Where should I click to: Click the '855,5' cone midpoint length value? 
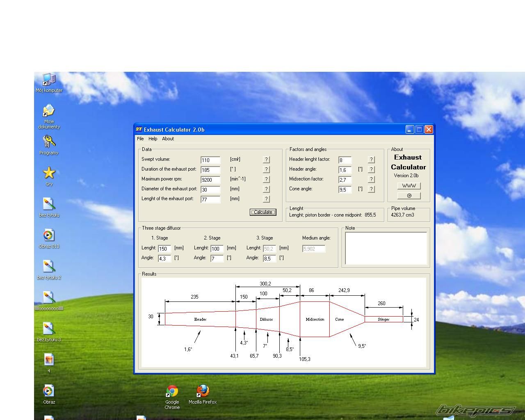[370, 215]
